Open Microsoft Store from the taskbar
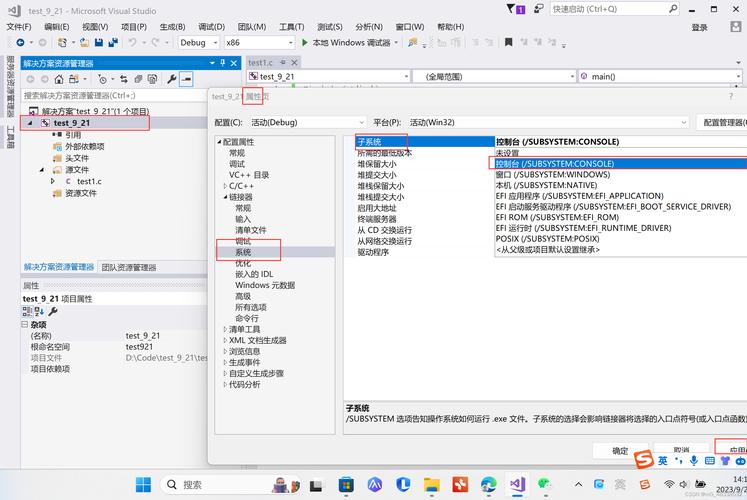The height and width of the screenshot is (500, 747). pos(346,485)
